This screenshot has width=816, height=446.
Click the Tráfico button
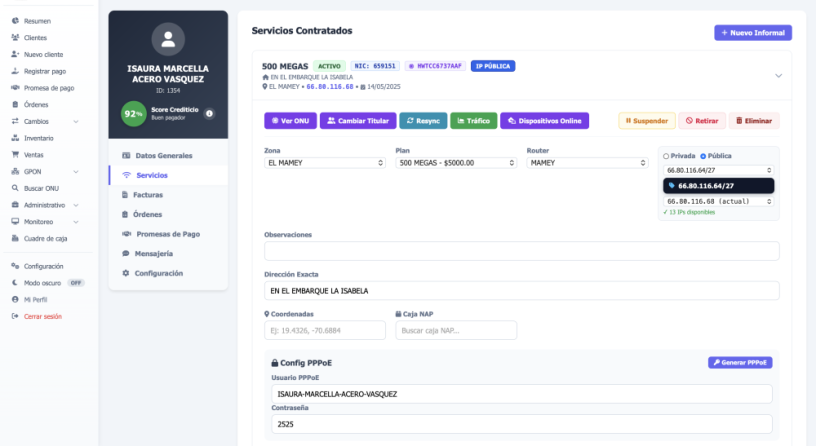[473, 121]
